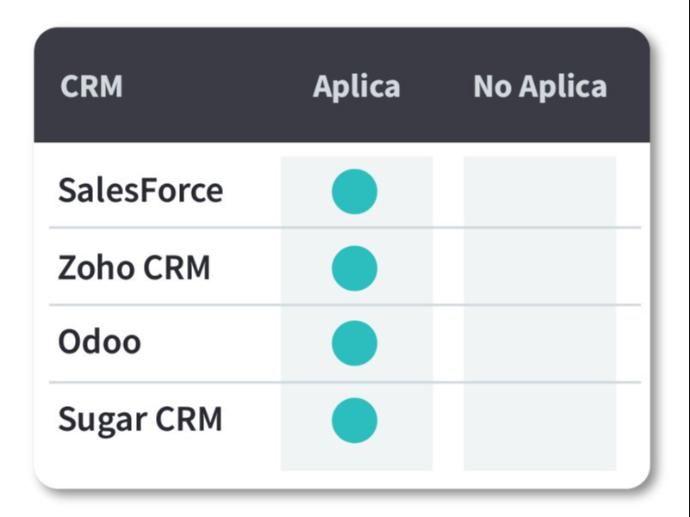The image size is (690, 517).
Task: Open the SalesForce row label
Action: click(140, 190)
